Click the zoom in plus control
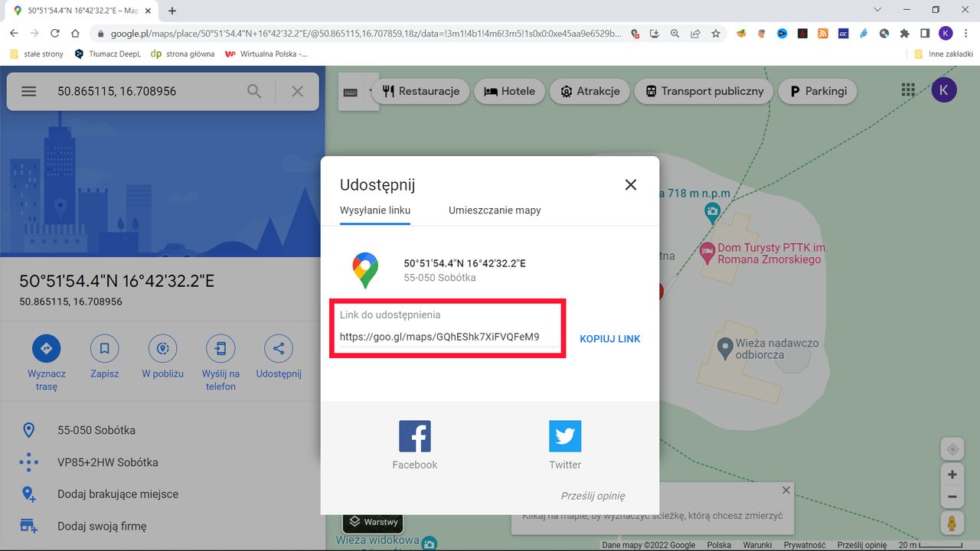This screenshot has width=980, height=551. (952, 474)
